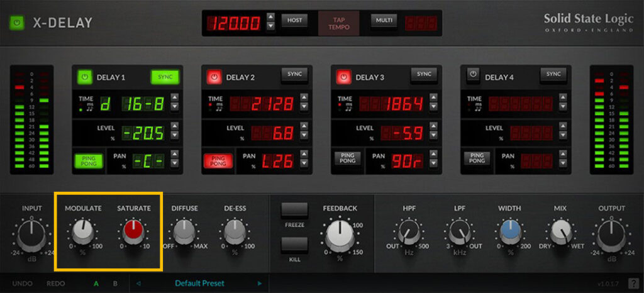This screenshot has height=293, width=644.
Task: Decrease Delay 3 level value
Action: click(x=433, y=135)
